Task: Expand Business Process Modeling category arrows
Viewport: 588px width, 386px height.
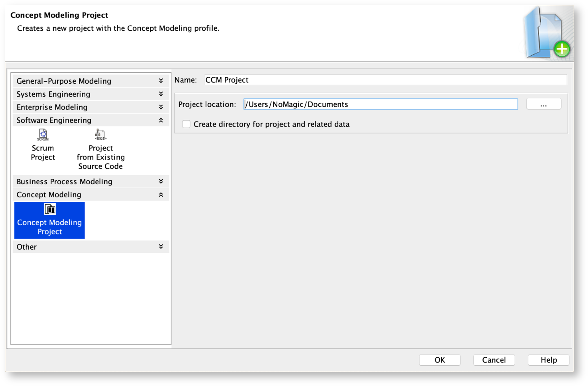Action: [161, 181]
